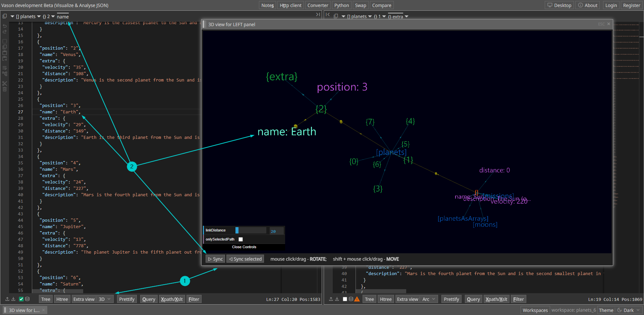Enable the onlySelectedPath checkbox

coord(240,239)
